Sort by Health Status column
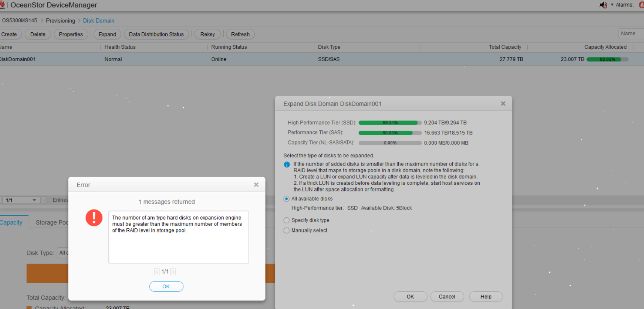The width and height of the screenshot is (644, 309). [120, 47]
